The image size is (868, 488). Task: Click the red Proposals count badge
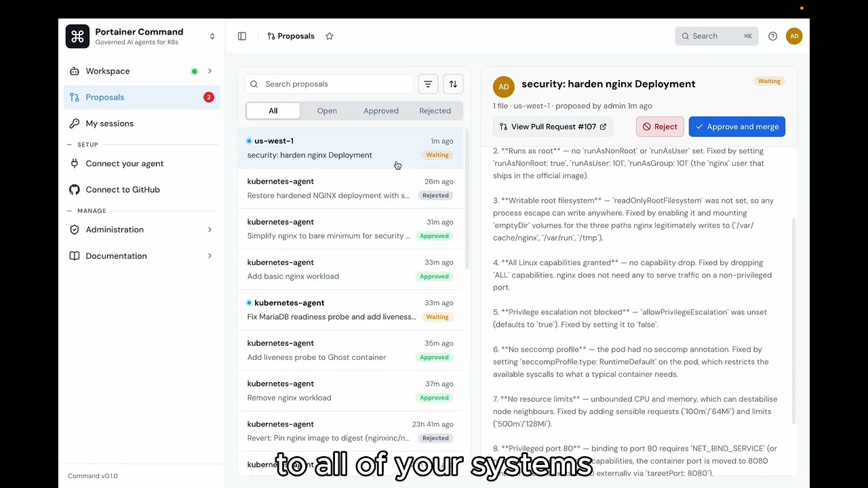pyautogui.click(x=209, y=98)
